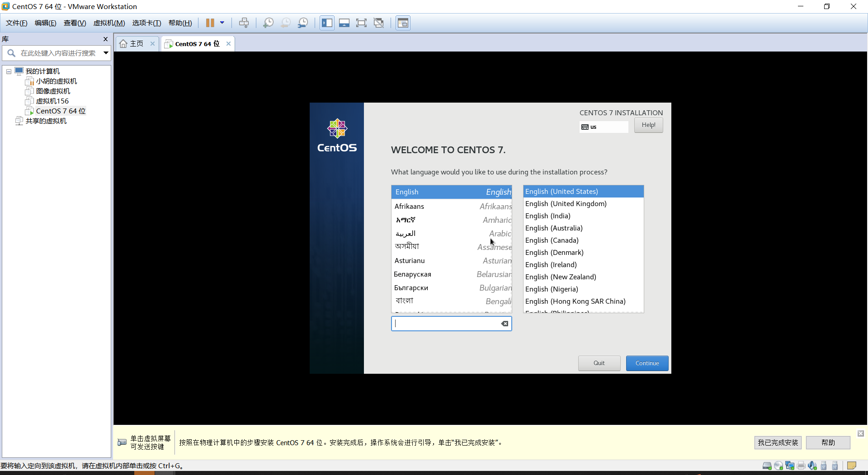Open the 选项卡(T) menu

coord(146,23)
